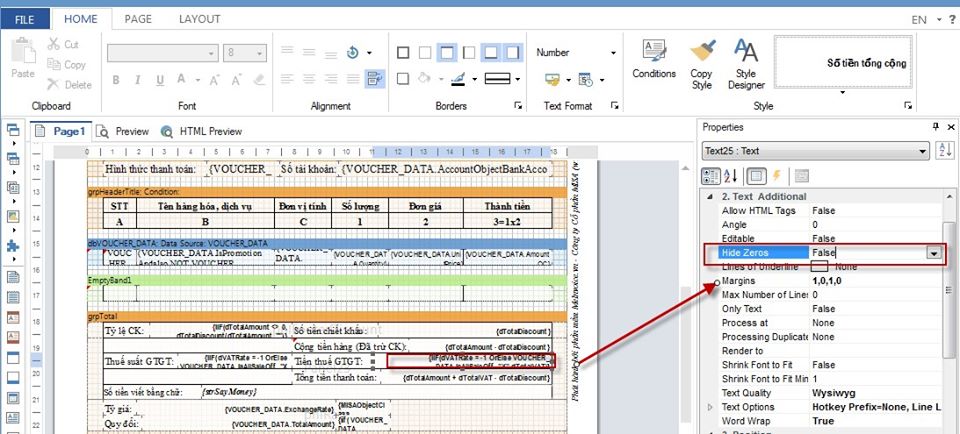Screen dimensions: 960x434
Task: Click the Paste button
Action: tap(23, 59)
